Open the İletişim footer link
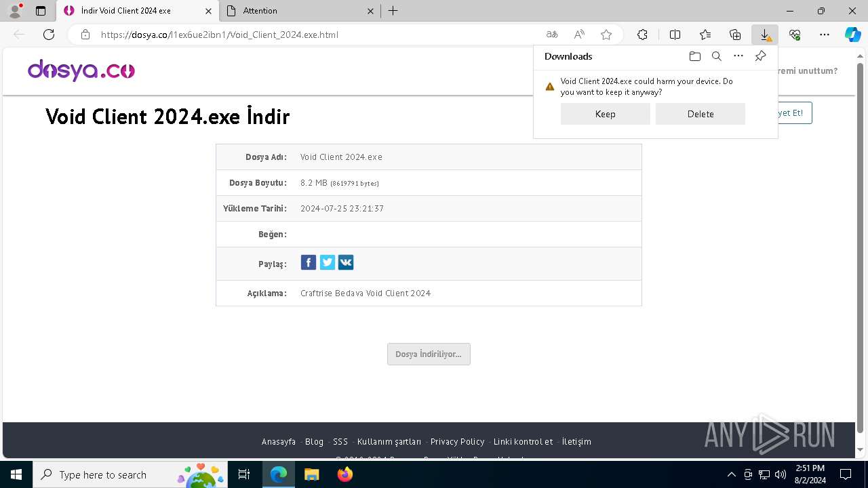The height and width of the screenshot is (488, 868). point(576,441)
